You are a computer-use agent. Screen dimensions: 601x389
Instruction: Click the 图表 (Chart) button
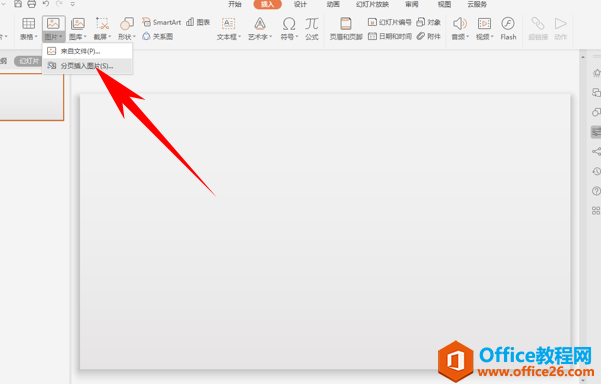[x=198, y=22]
